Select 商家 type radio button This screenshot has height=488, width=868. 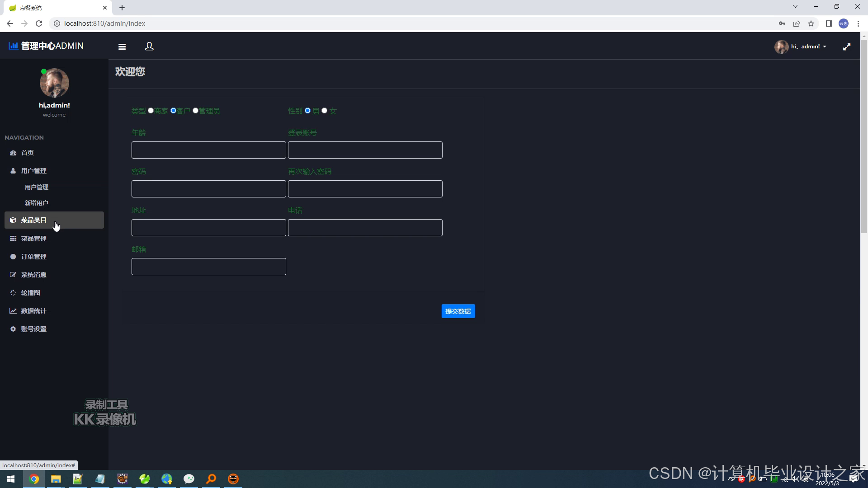click(x=151, y=111)
